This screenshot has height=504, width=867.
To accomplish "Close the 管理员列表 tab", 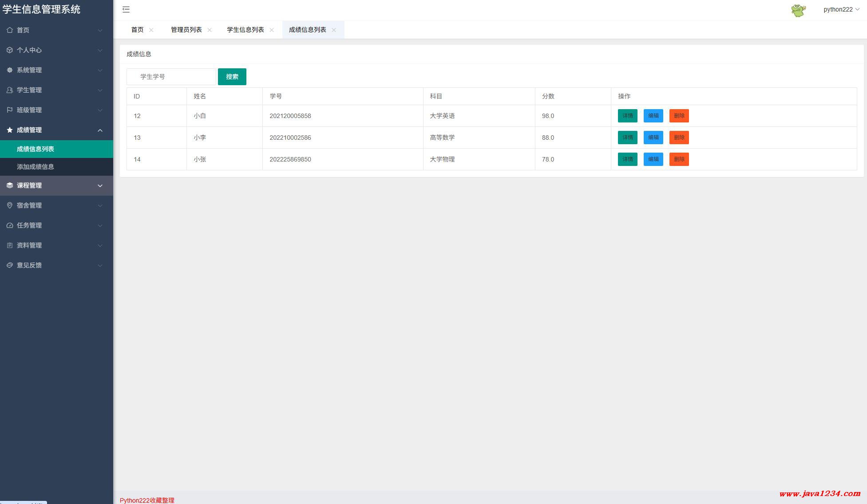I will 210,30.
